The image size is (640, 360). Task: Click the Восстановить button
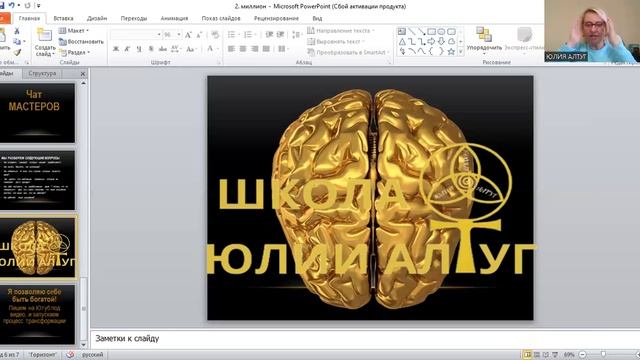81,41
